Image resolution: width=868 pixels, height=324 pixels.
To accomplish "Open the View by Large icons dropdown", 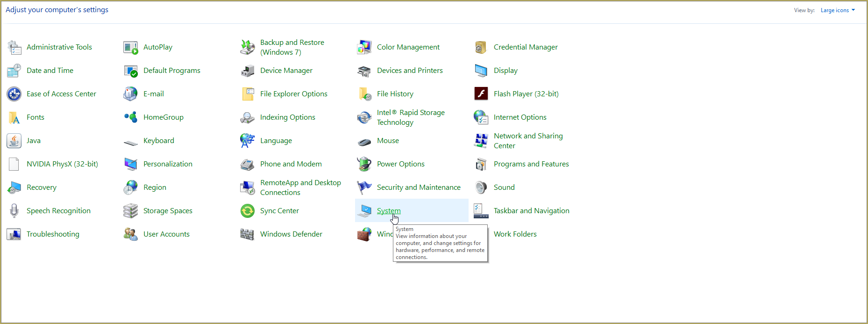I will [x=838, y=10].
